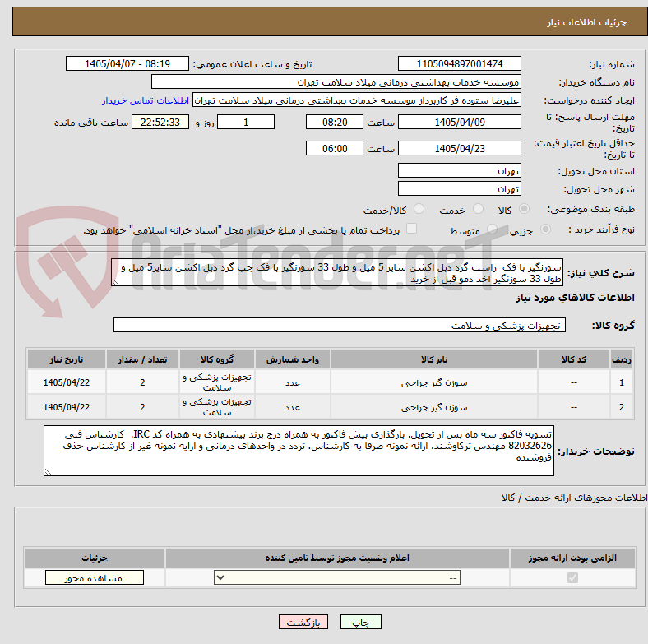This screenshot has width=648, height=644.
Task: Click the announcement date field 1405/04/07 - 08:19
Action: coord(127,64)
